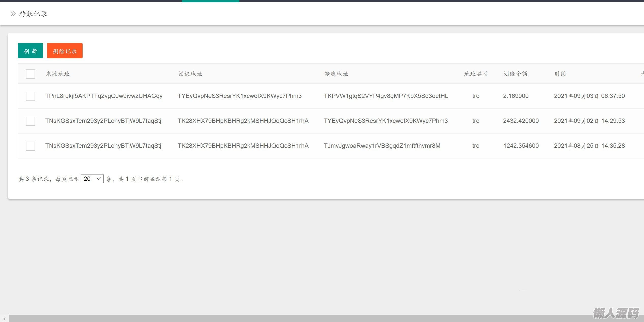The height and width of the screenshot is (322, 644).
Task: Click the refresh 刷新 button
Action: pyautogui.click(x=30, y=51)
